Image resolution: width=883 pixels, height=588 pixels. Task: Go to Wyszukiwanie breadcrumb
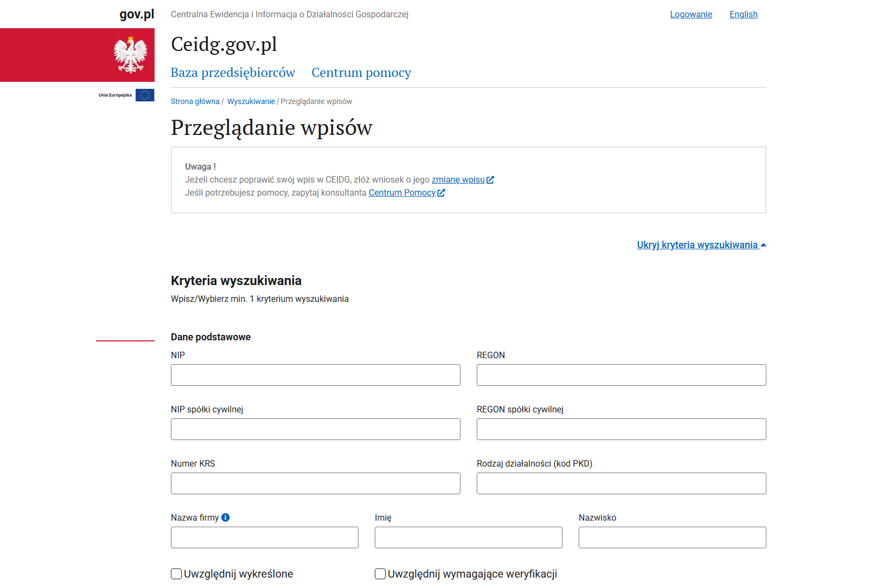(x=251, y=101)
